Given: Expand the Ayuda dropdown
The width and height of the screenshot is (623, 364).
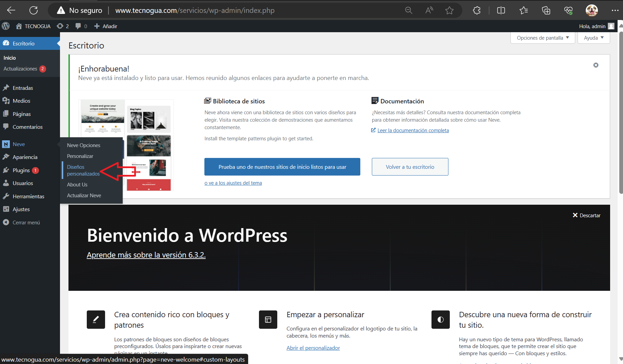Looking at the screenshot, I should [x=594, y=38].
